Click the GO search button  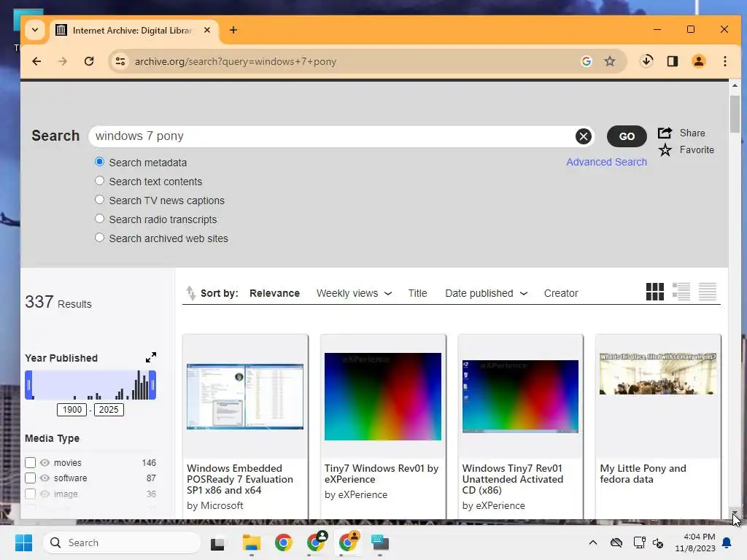(627, 136)
